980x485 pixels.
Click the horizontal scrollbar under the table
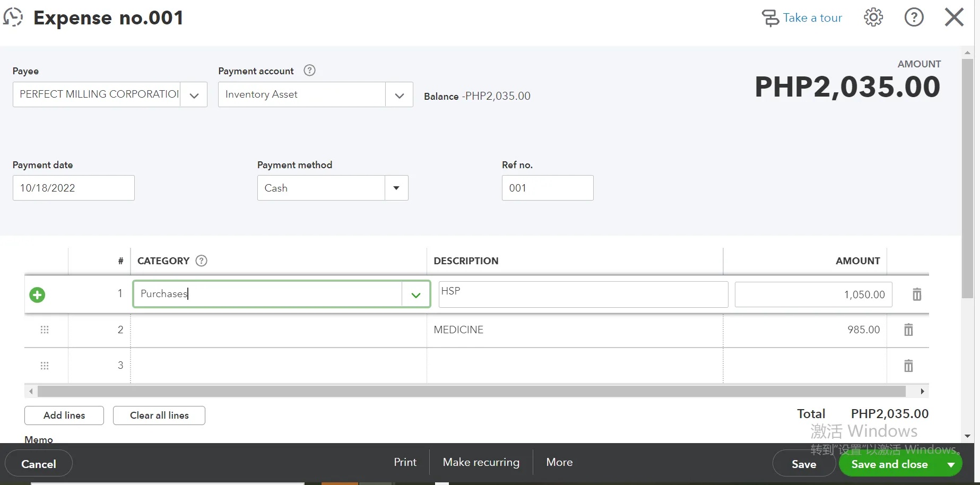(x=471, y=392)
